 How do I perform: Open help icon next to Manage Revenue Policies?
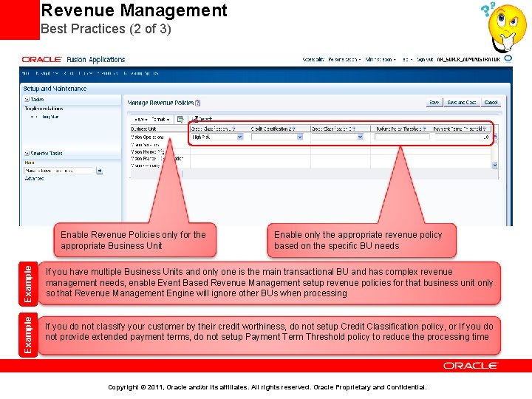coord(198,103)
